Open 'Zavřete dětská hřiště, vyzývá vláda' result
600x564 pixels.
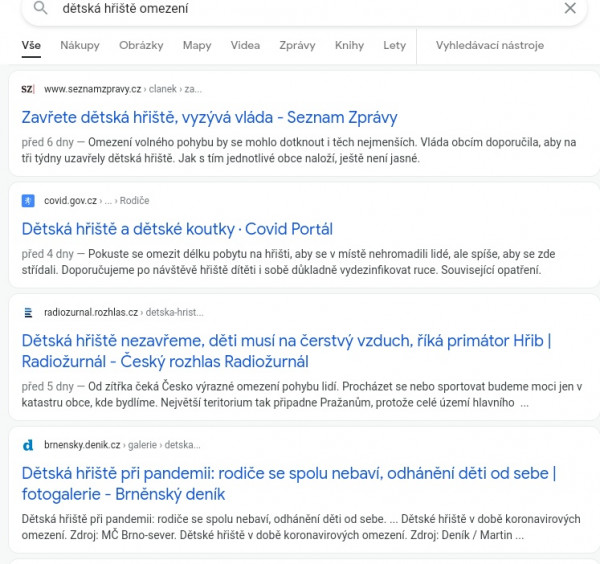click(x=209, y=117)
